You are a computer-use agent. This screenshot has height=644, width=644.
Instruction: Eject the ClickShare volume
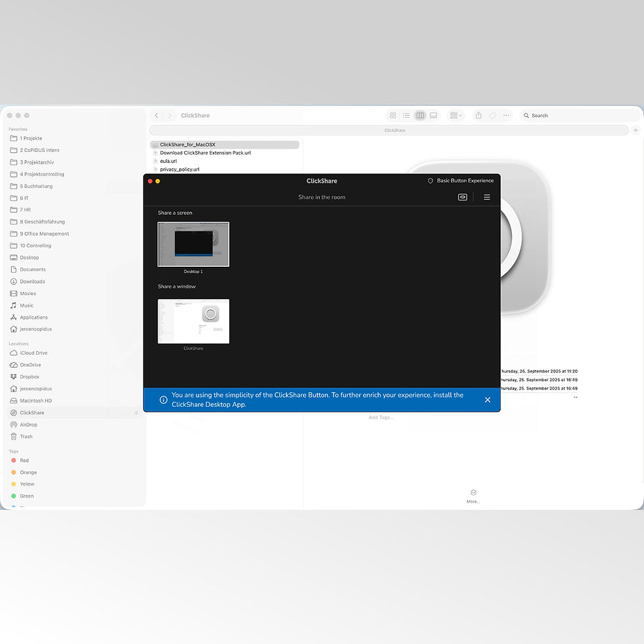(137, 413)
